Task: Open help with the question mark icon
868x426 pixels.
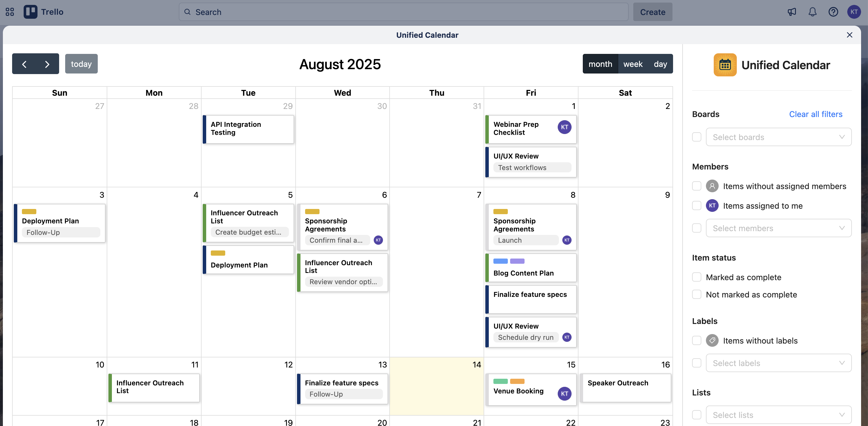Action: [833, 12]
